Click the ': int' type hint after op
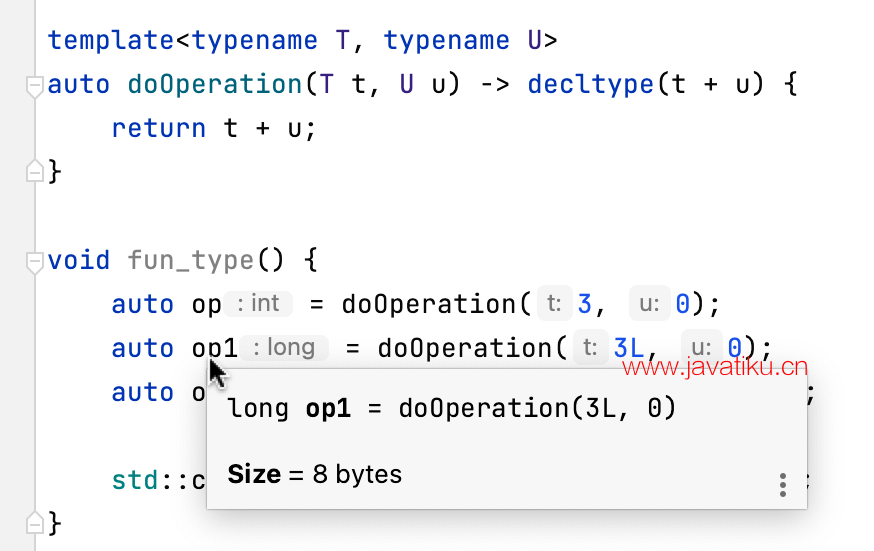 tap(258, 304)
